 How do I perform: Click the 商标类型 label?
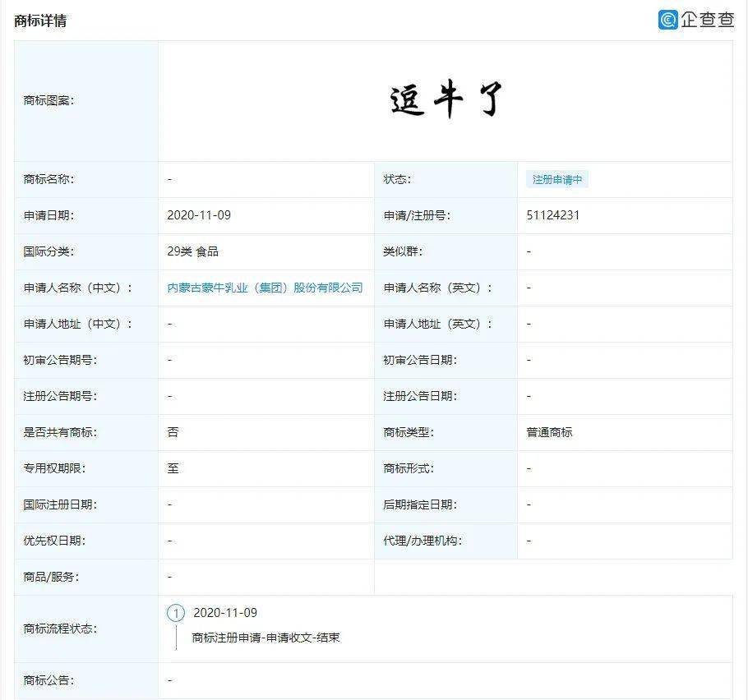[x=409, y=432]
